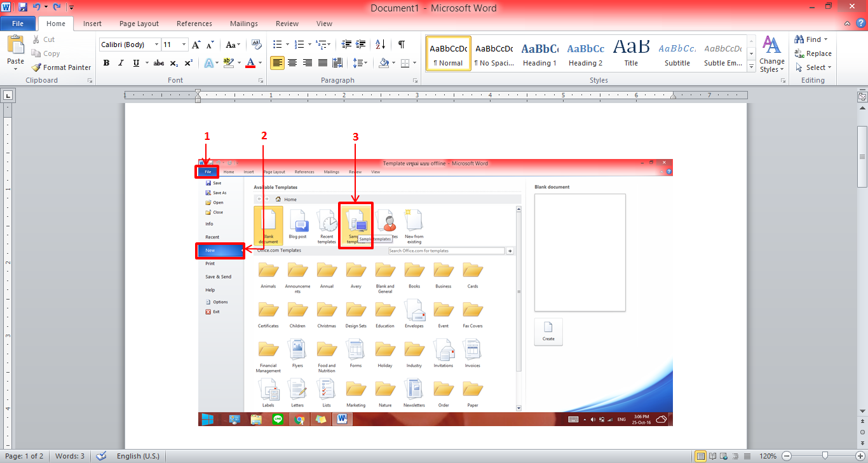Open the Change Styles dropdown
This screenshot has height=463, width=868.
(x=771, y=54)
